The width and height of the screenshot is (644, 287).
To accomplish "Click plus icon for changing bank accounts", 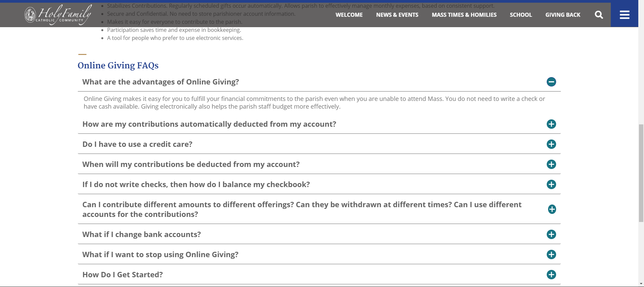I will pyautogui.click(x=551, y=234).
